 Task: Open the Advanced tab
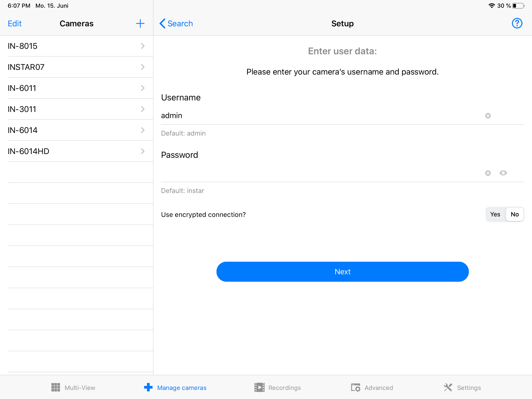coord(372,388)
